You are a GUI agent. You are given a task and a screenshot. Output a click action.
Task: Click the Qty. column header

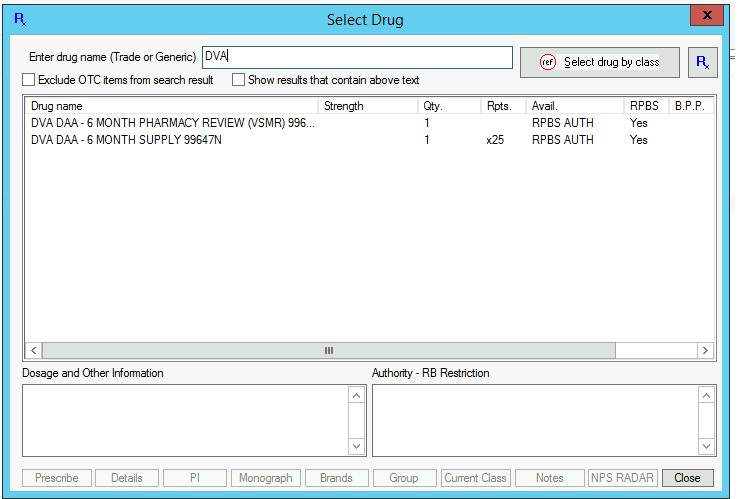click(449, 106)
